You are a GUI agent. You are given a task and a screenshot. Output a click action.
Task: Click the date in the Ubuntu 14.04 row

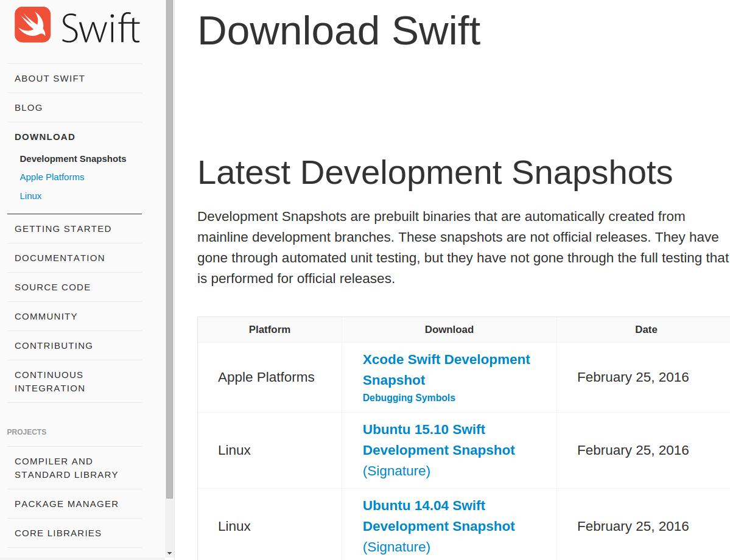(x=633, y=526)
